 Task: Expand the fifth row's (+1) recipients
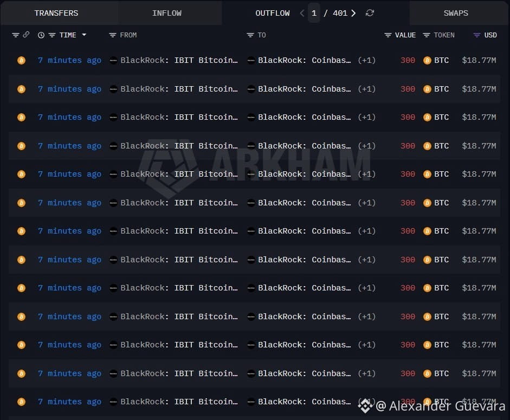coord(366,174)
